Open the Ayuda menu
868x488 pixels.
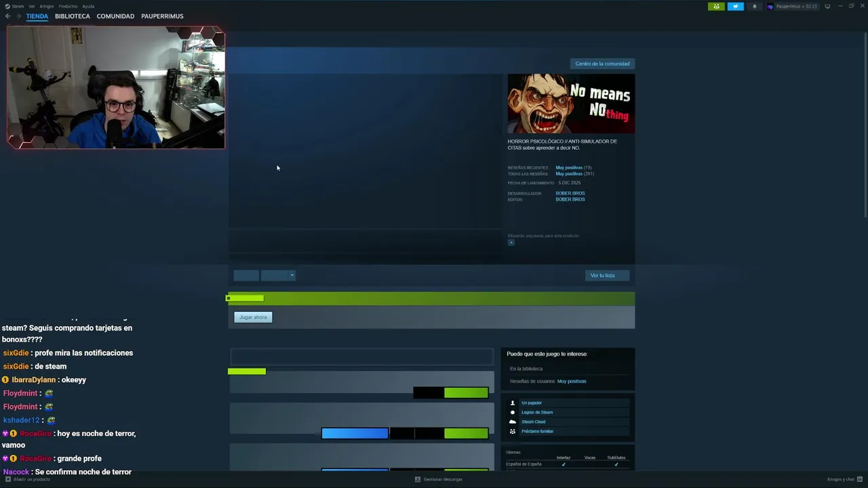point(88,6)
